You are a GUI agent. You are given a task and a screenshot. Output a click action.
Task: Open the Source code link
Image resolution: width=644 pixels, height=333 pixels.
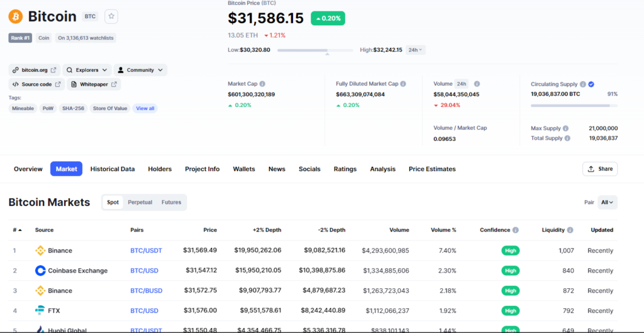[x=36, y=84]
